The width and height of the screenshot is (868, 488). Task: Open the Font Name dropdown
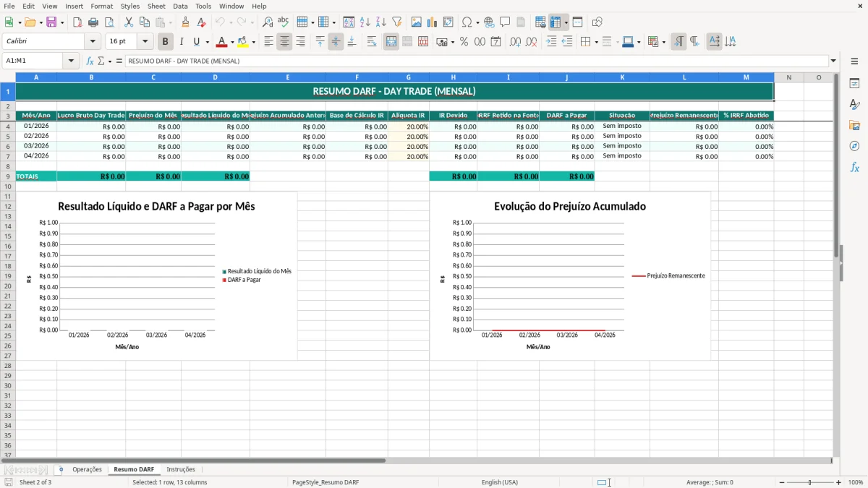coord(93,41)
